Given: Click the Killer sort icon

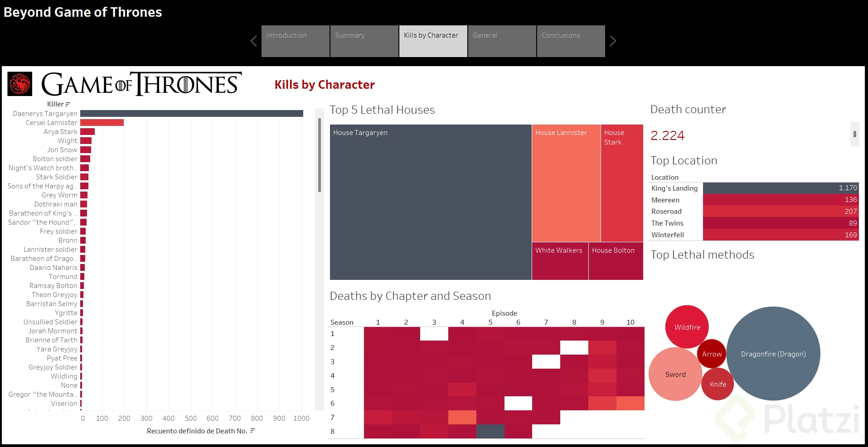Looking at the screenshot, I should 68,104.
